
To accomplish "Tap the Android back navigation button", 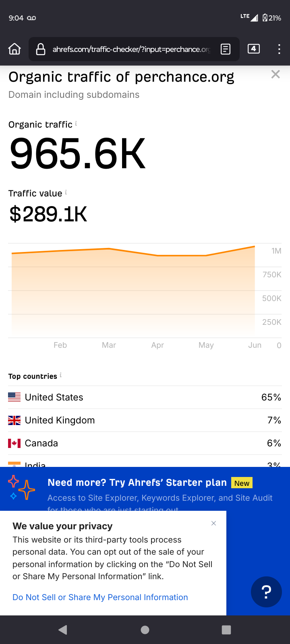I will [63, 630].
